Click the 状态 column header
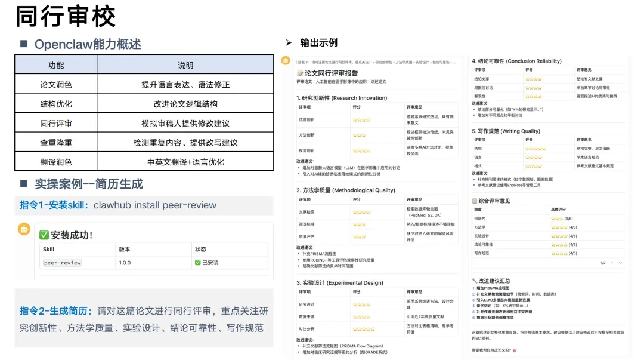The height and width of the screenshot is (363, 644). (x=200, y=249)
